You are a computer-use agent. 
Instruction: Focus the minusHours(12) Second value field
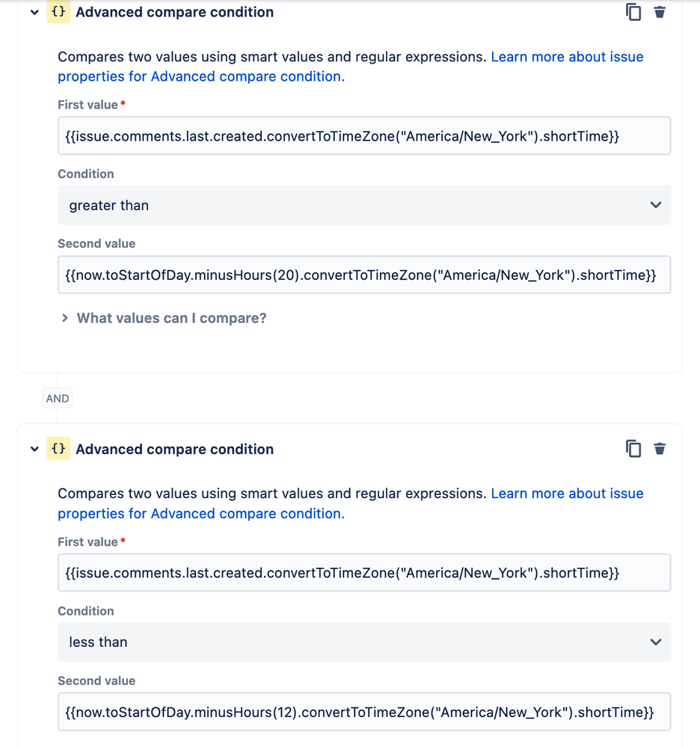coord(364,712)
